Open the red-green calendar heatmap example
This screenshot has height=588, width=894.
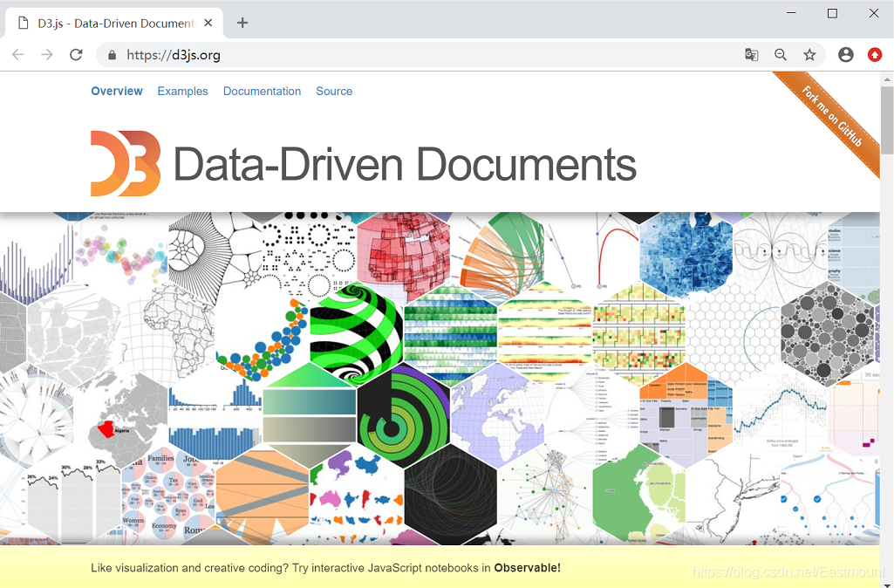[x=638, y=334]
